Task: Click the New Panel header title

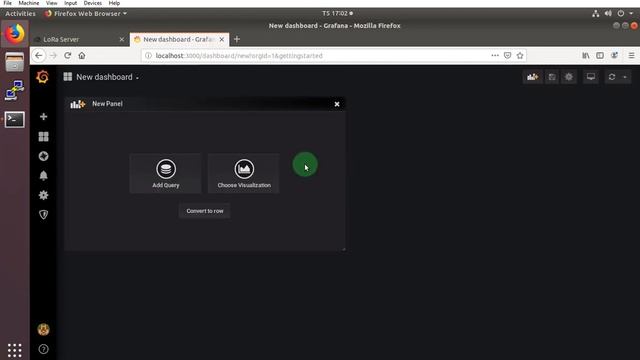Action: 107,104
